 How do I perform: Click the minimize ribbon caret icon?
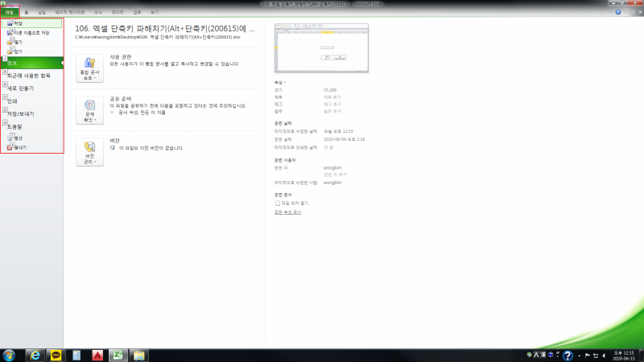(611, 12)
